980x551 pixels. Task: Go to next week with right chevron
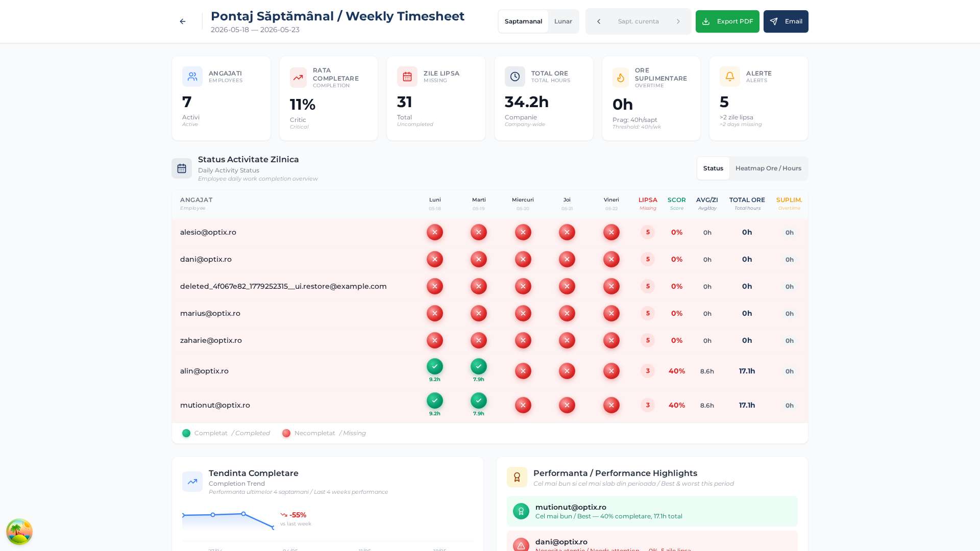click(678, 21)
